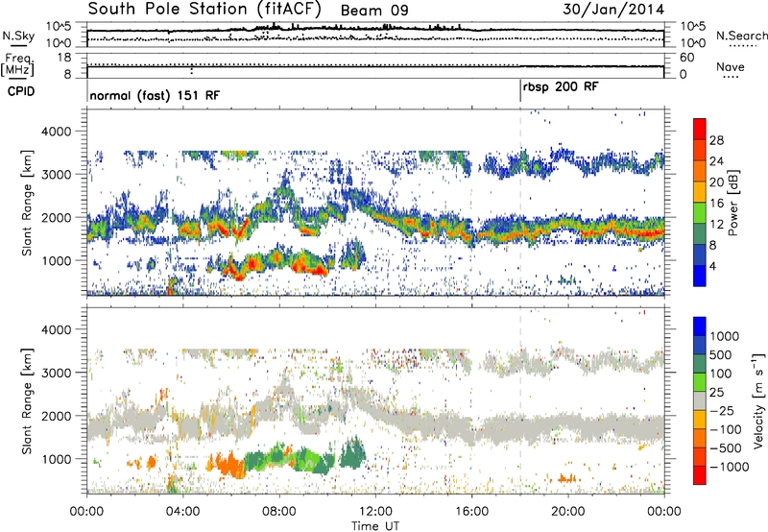Viewport: 768px width, 532px height.
Task: Click the Power [dB] colorbar label
Action: (x=733, y=203)
